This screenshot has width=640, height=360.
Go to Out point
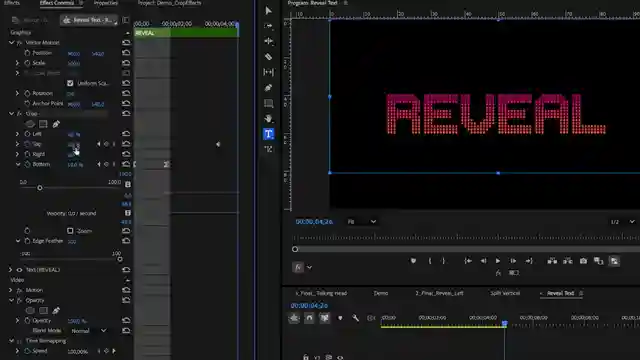point(529,261)
